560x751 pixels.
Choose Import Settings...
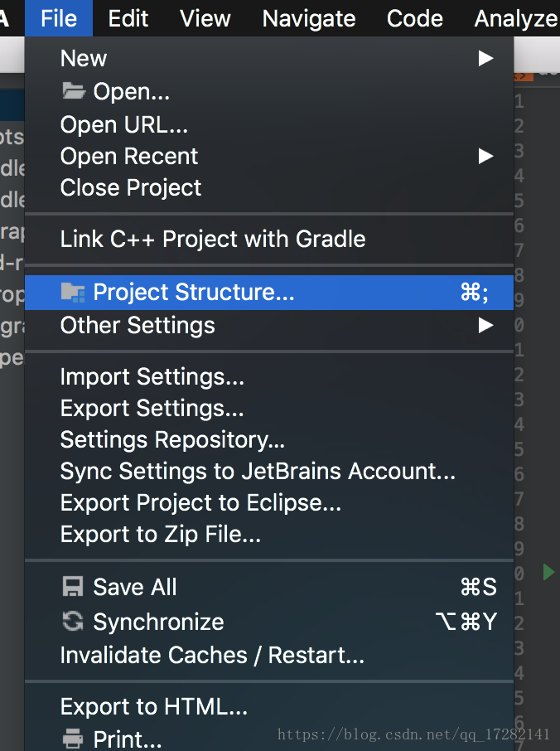point(152,377)
